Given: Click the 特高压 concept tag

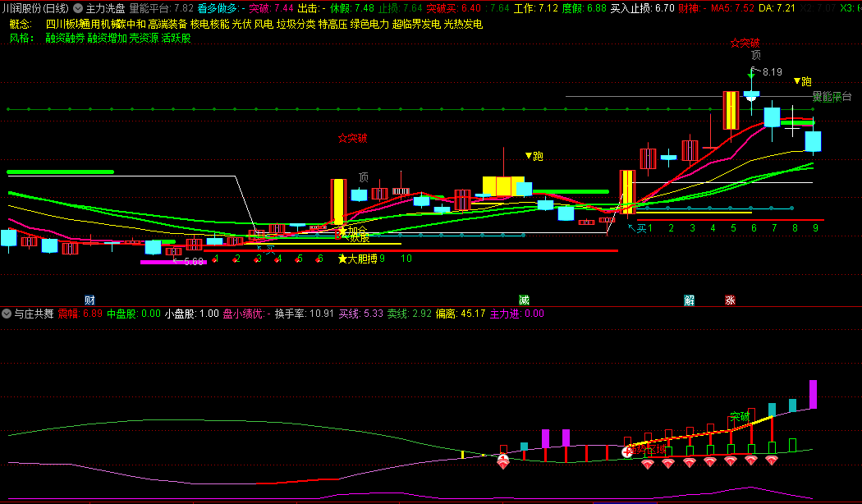Looking at the screenshot, I should coord(333,24).
